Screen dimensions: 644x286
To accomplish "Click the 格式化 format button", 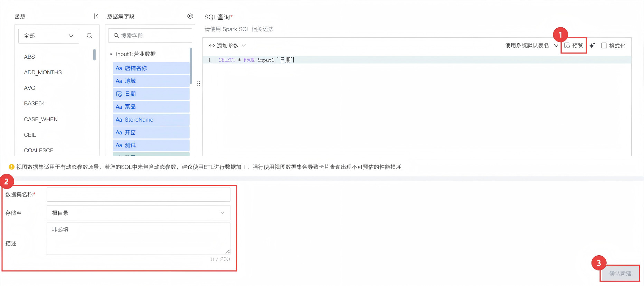I will [x=613, y=46].
